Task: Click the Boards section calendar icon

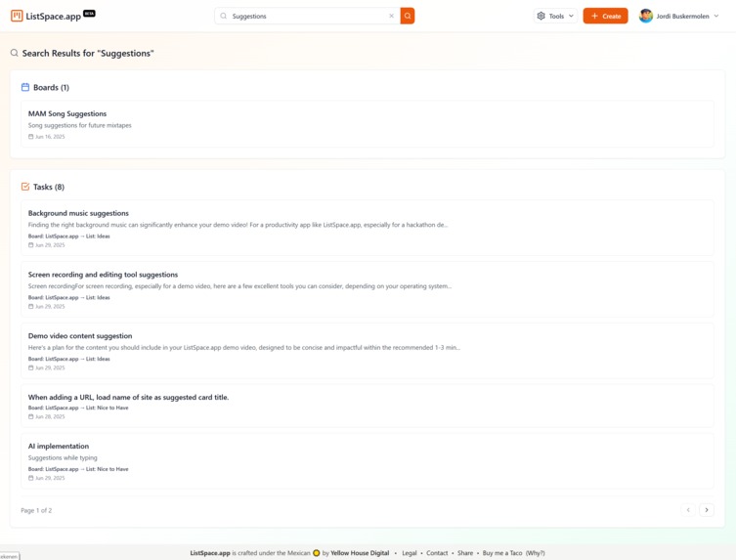Action: (25, 87)
